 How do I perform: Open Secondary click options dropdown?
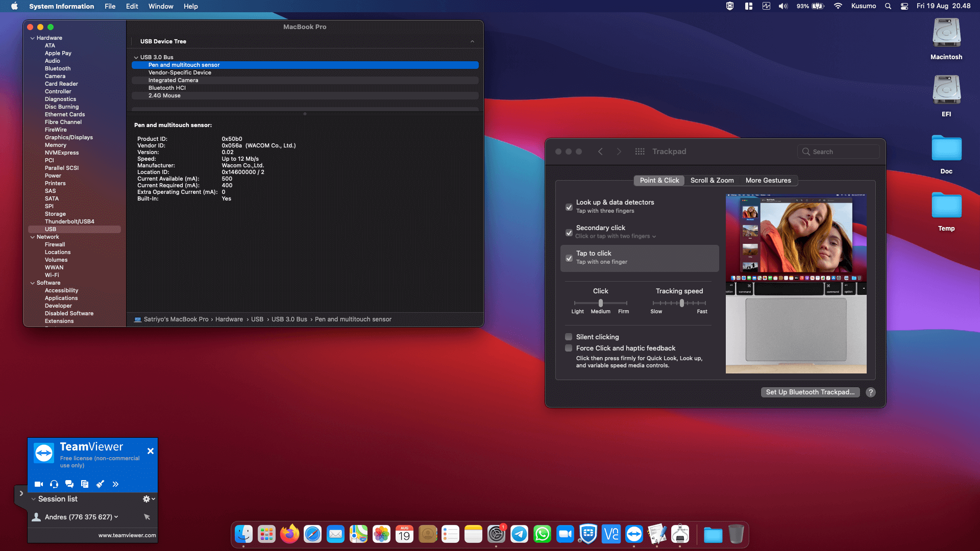click(x=615, y=236)
